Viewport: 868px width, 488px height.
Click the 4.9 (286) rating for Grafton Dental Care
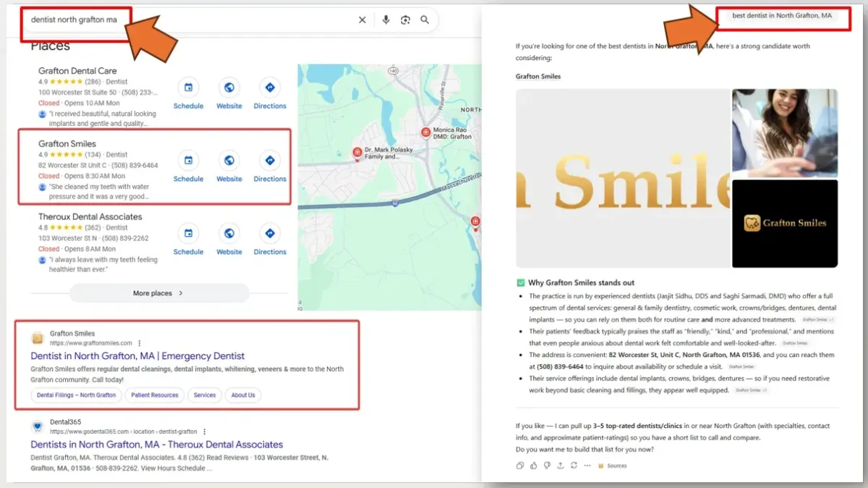coord(71,82)
